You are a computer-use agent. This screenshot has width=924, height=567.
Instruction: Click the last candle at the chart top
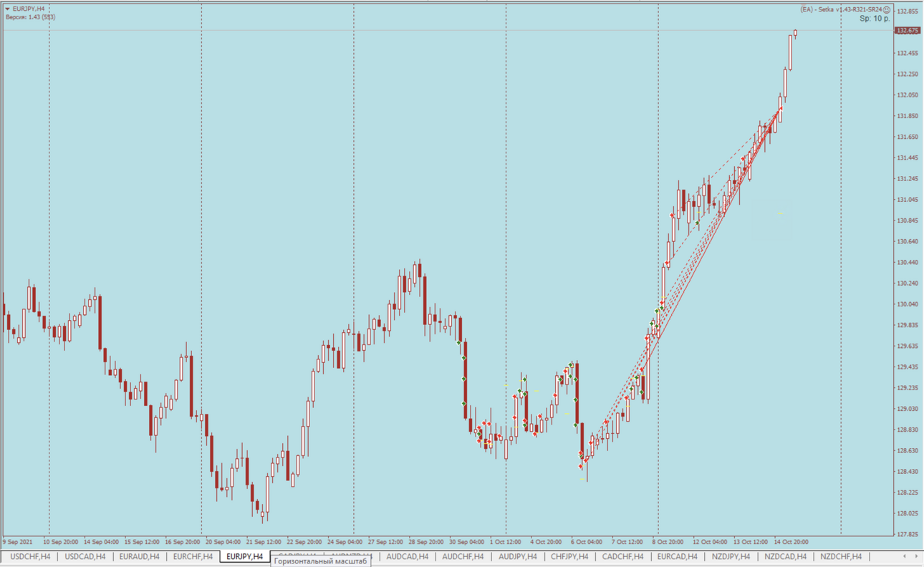click(x=795, y=32)
